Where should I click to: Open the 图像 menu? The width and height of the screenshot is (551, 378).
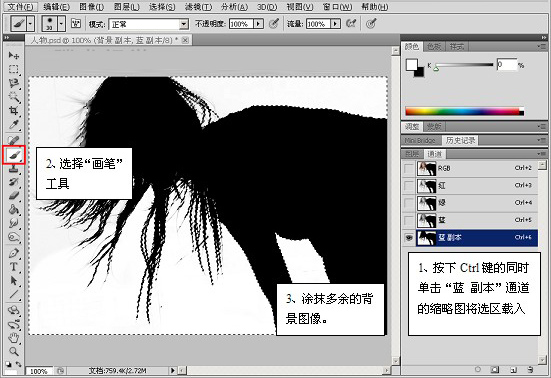click(x=91, y=7)
